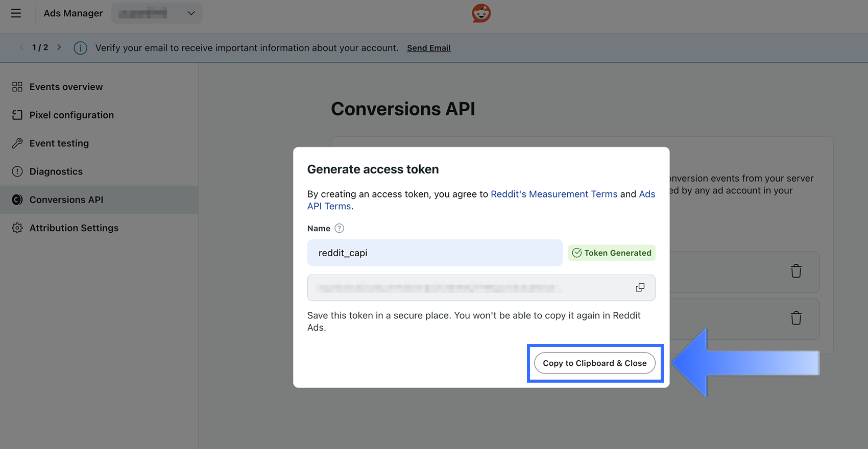The image size is (868, 449).
Task: Go to previous notification banner message
Action: click(21, 47)
